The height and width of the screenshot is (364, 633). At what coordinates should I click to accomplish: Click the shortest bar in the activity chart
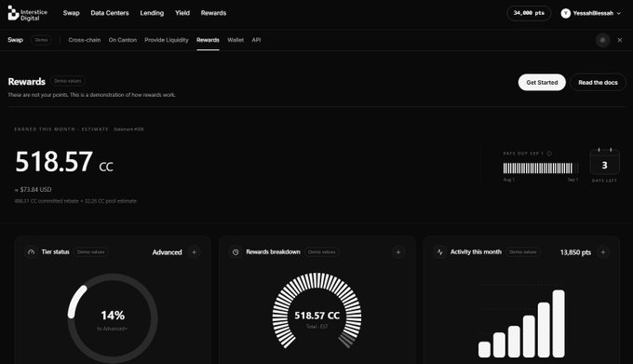tap(484, 349)
